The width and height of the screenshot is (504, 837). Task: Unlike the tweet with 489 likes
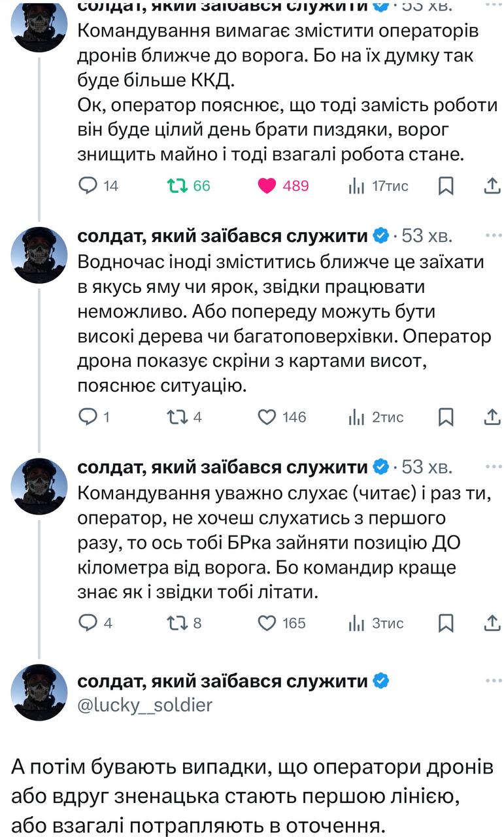tap(267, 186)
